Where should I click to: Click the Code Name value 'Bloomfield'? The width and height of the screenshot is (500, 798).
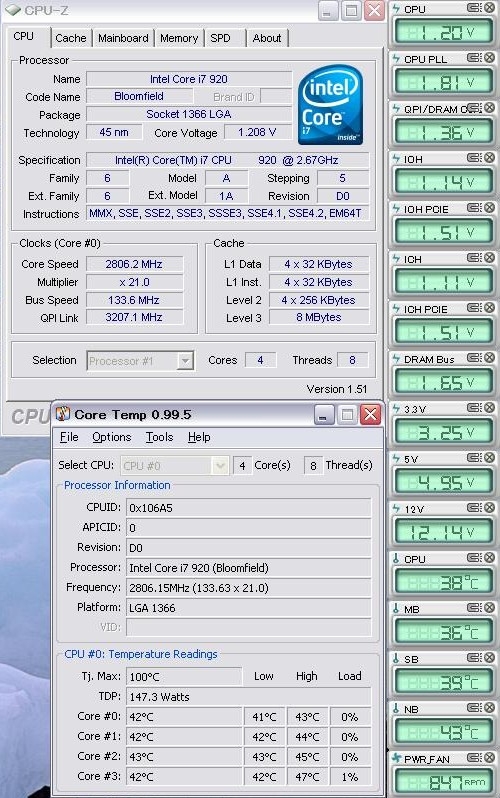click(x=139, y=96)
